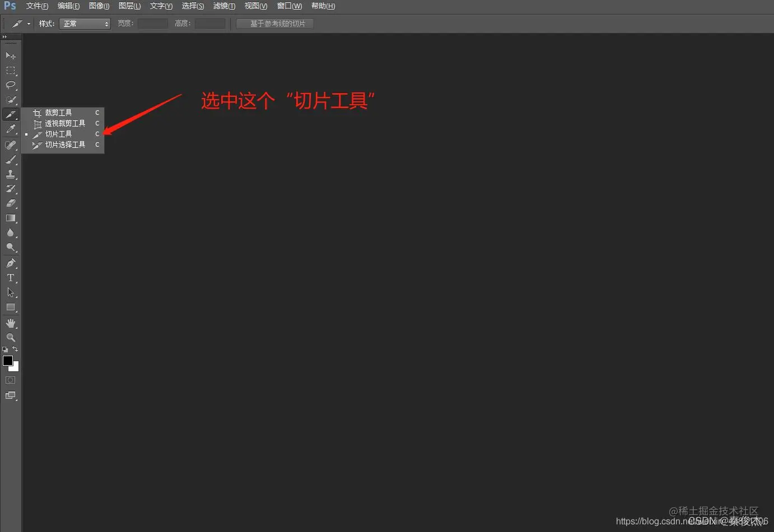Open the 窗口 menu
The image size is (774, 532).
click(290, 6)
